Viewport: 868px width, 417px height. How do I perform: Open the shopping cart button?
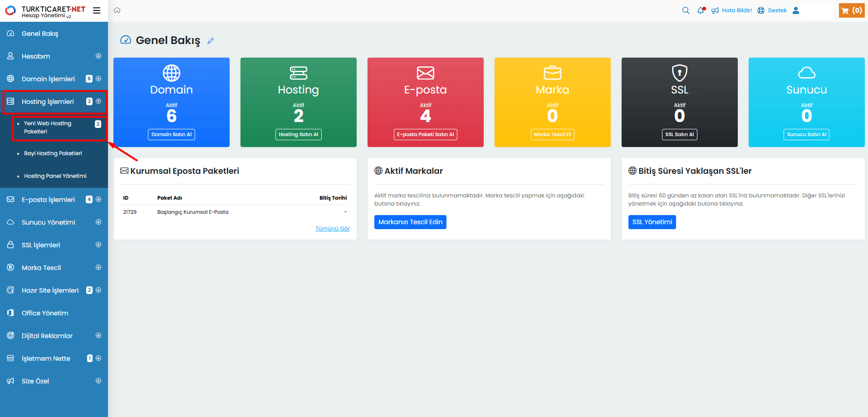click(x=851, y=10)
